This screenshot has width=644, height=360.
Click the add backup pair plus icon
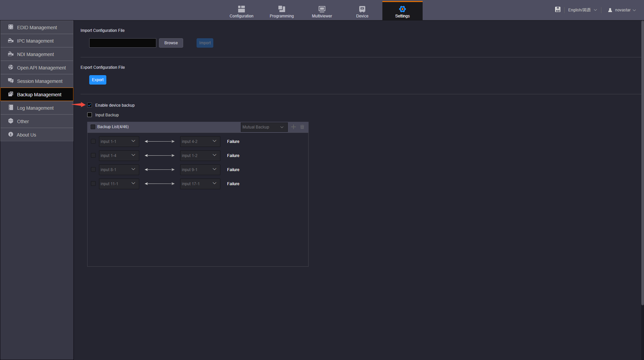(x=293, y=127)
